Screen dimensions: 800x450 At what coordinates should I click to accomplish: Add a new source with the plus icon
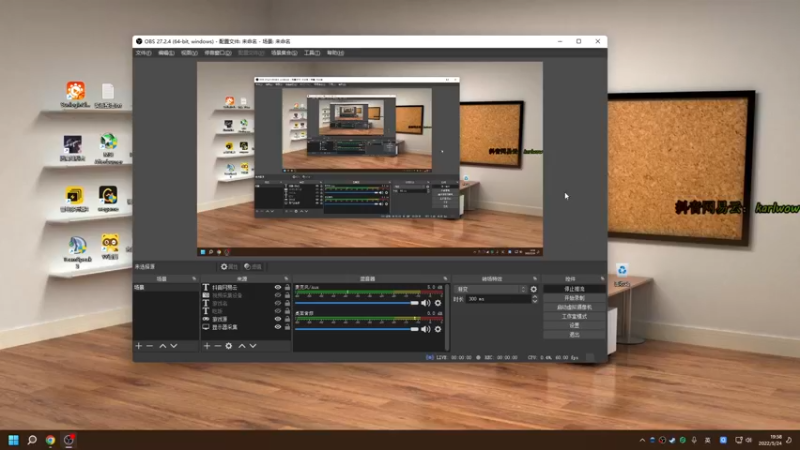coord(207,346)
